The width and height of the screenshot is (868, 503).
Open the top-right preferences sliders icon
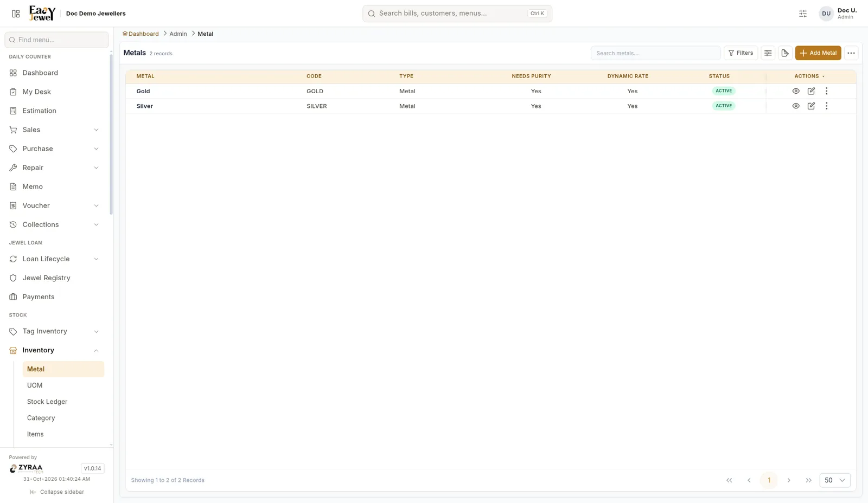[x=803, y=14]
